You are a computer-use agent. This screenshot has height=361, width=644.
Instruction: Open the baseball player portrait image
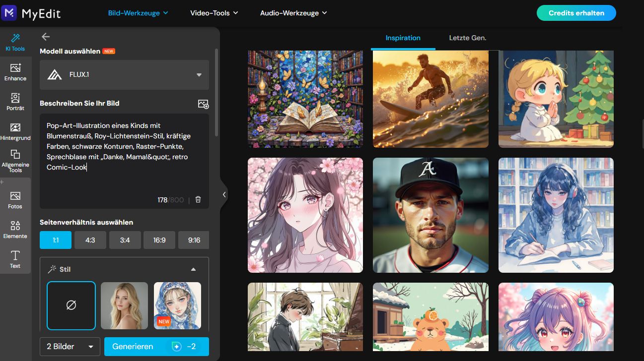430,215
